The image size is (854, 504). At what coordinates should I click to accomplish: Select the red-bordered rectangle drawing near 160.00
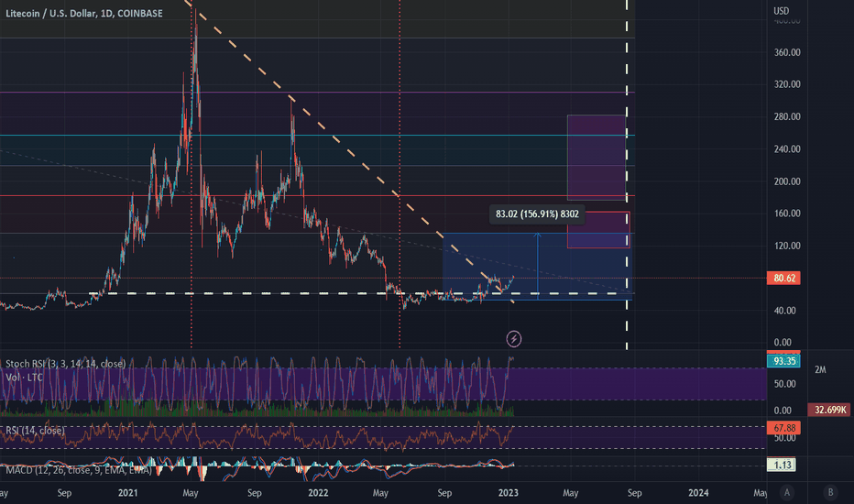tap(598, 229)
